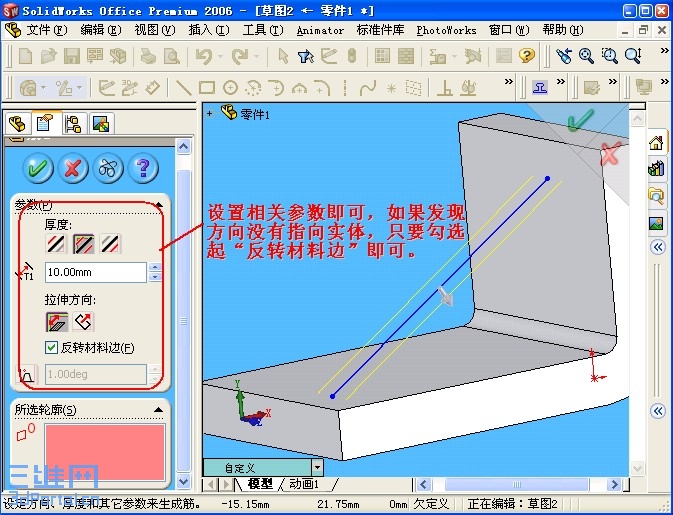Image resolution: width=673 pixels, height=515 pixels.
Task: Open SolidWorks help question-mark toolbar icon
Action: tap(527, 56)
